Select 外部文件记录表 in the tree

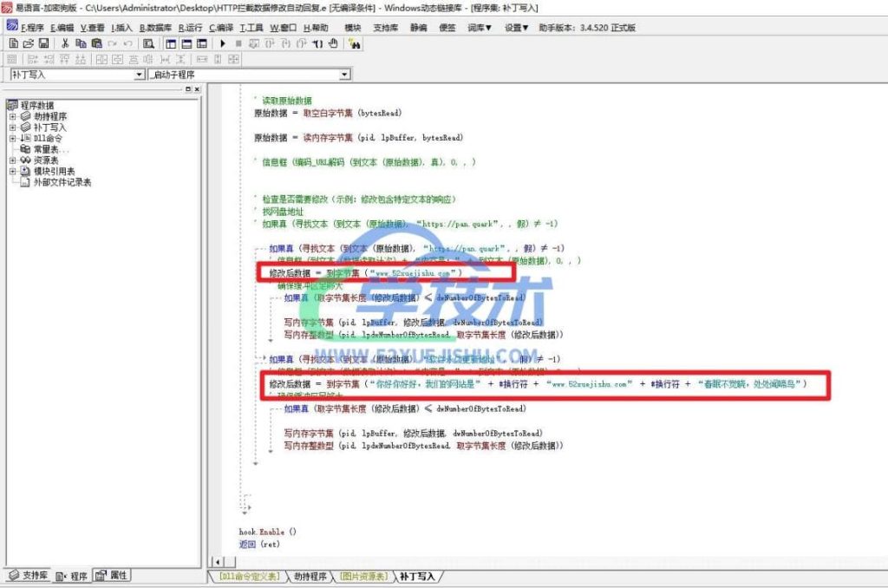point(62,182)
